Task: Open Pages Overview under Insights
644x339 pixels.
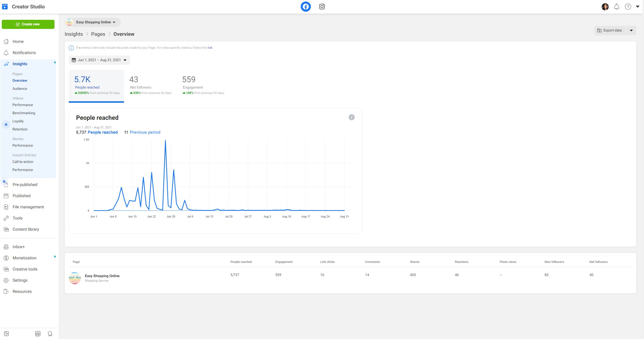Action: (20, 80)
